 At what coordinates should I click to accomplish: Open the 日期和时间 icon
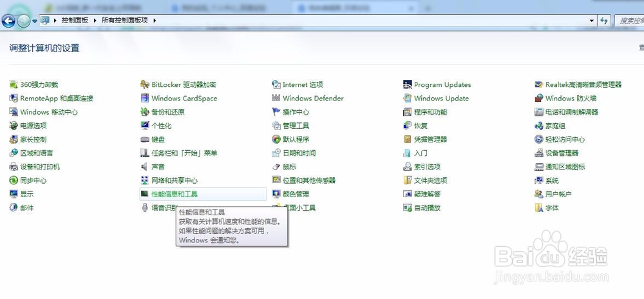(x=276, y=153)
